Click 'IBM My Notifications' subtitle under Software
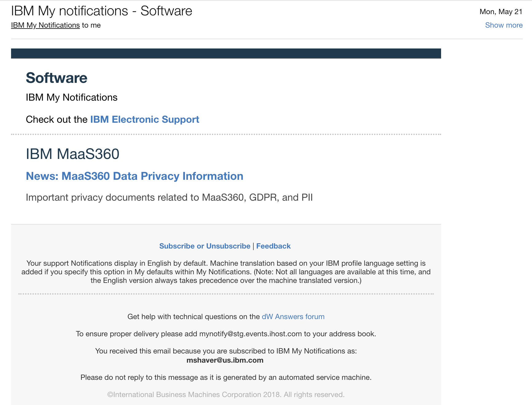This screenshot has height=405, width=532. (x=72, y=97)
